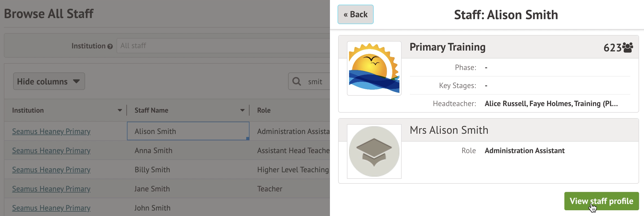The height and width of the screenshot is (216, 644).
Task: Click the Role column header
Action: click(264, 110)
